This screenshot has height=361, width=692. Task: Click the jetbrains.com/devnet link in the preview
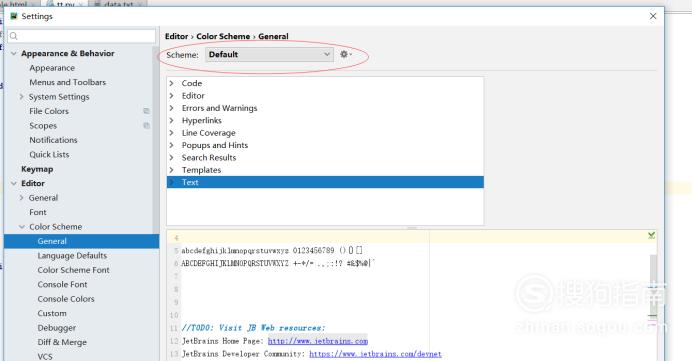375,354
